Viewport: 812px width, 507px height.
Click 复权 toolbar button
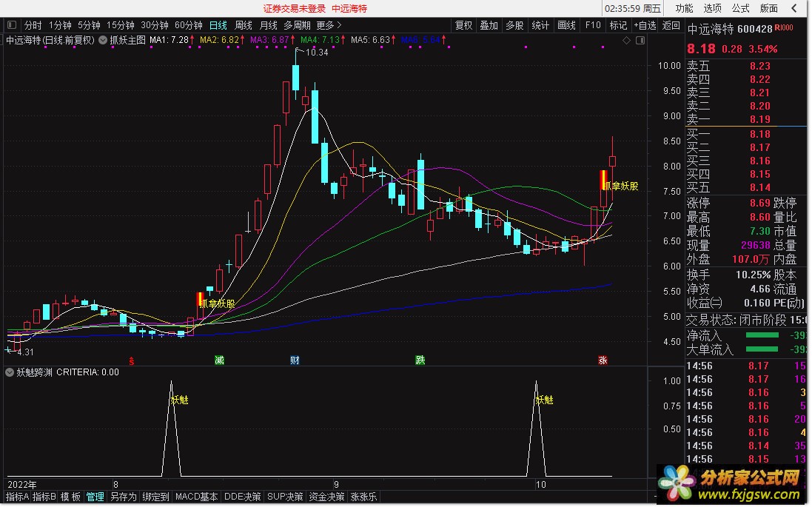463,25
